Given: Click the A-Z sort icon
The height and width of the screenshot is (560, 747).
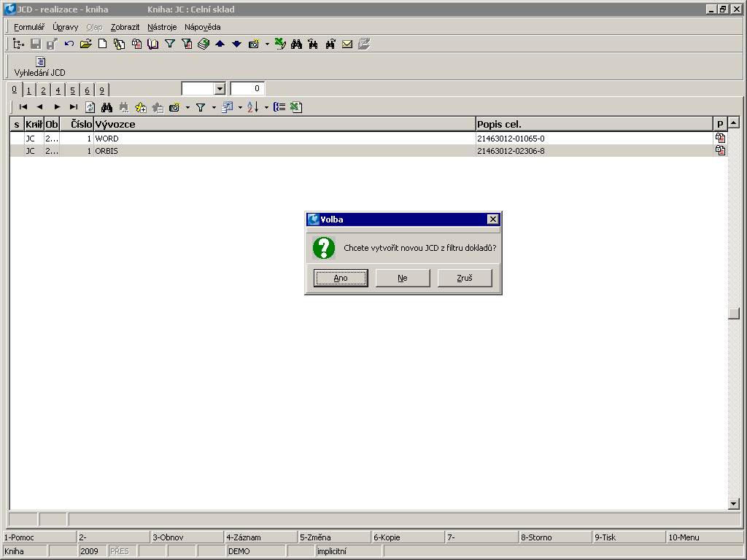Looking at the screenshot, I should (x=253, y=107).
